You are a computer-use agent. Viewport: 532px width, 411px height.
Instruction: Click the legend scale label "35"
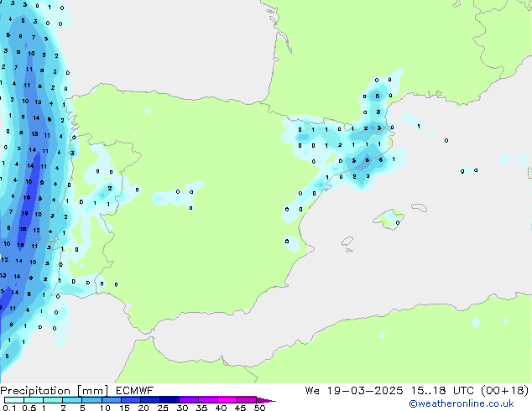coord(201,408)
